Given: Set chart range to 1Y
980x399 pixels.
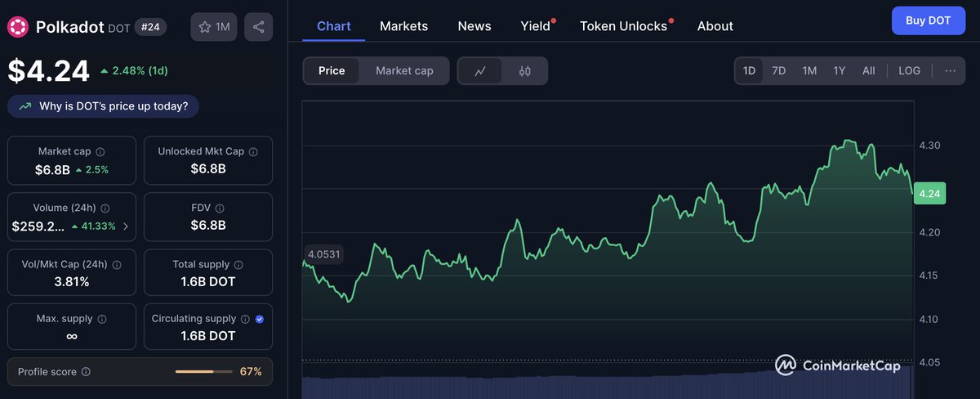Looking at the screenshot, I should pos(840,71).
